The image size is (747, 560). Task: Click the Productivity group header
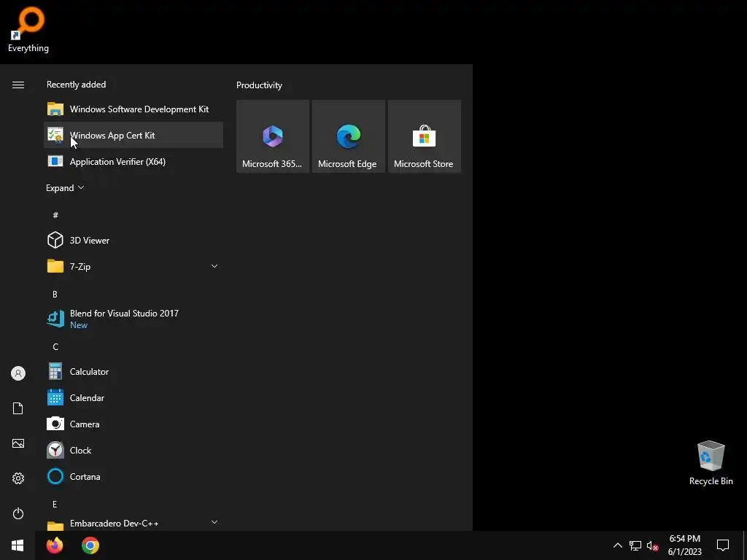[x=259, y=85]
